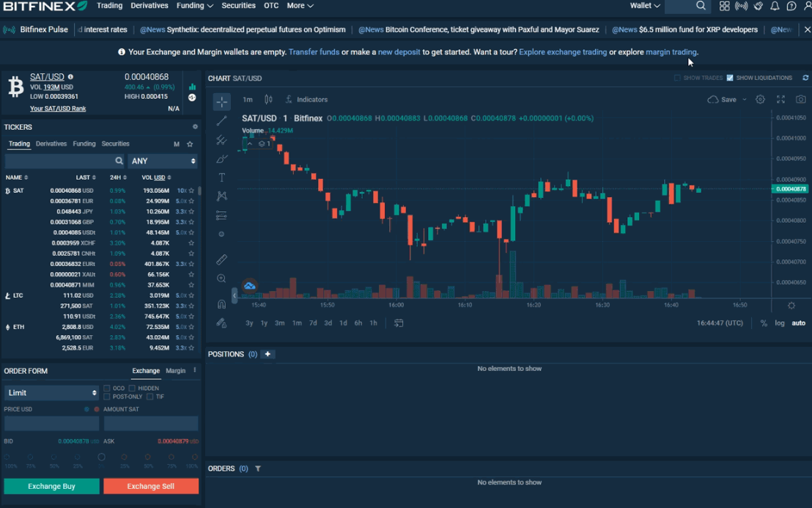Open chart settings via the gear icon
The image size is (812, 508).
(x=760, y=99)
